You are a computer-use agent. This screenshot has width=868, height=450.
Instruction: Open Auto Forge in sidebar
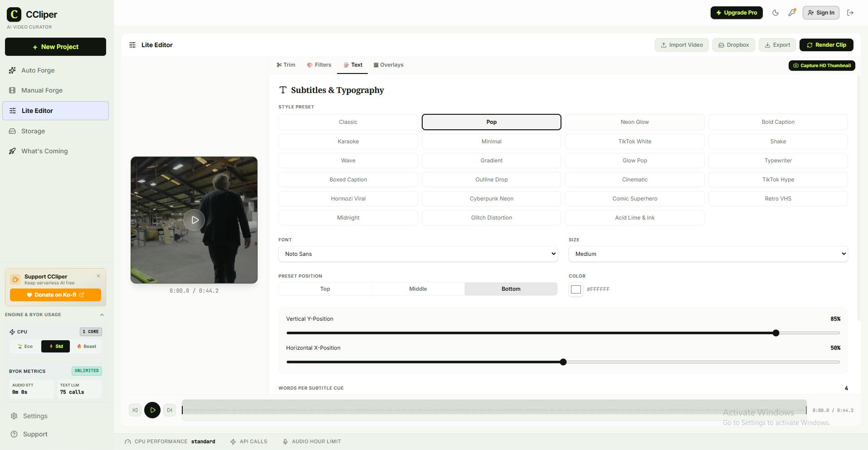pyautogui.click(x=55, y=70)
